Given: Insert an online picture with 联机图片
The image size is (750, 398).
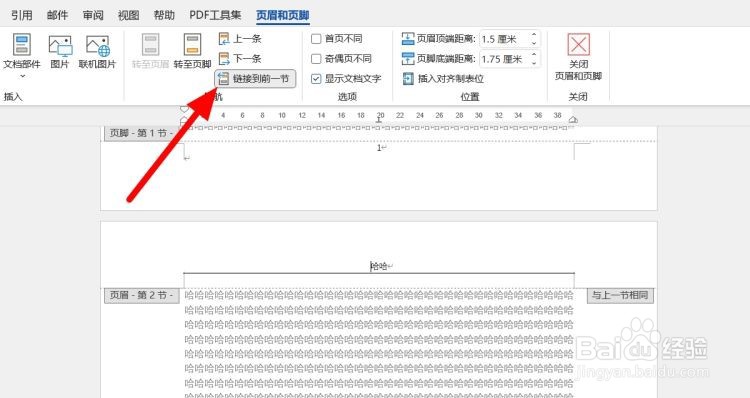Looking at the screenshot, I should click(x=98, y=51).
